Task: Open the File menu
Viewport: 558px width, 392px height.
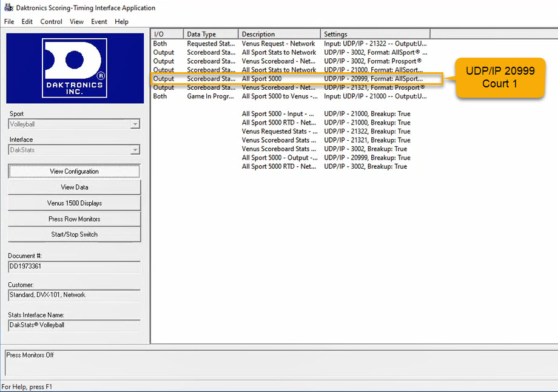Action: tap(9, 21)
